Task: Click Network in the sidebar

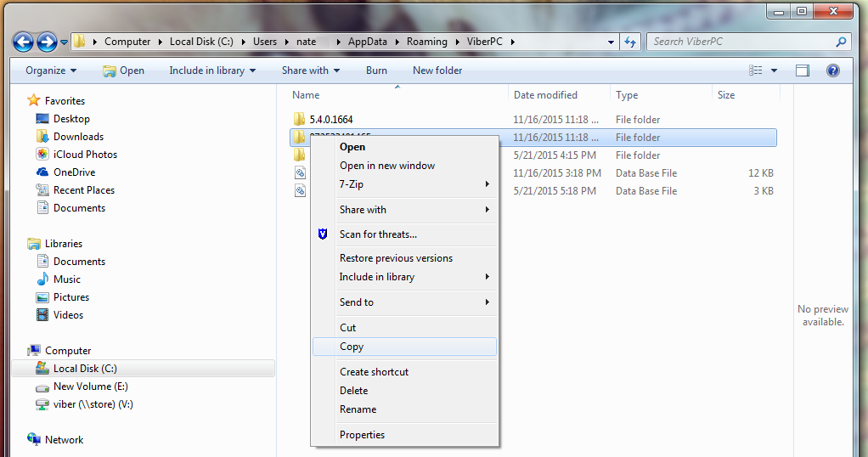Action: [x=64, y=440]
